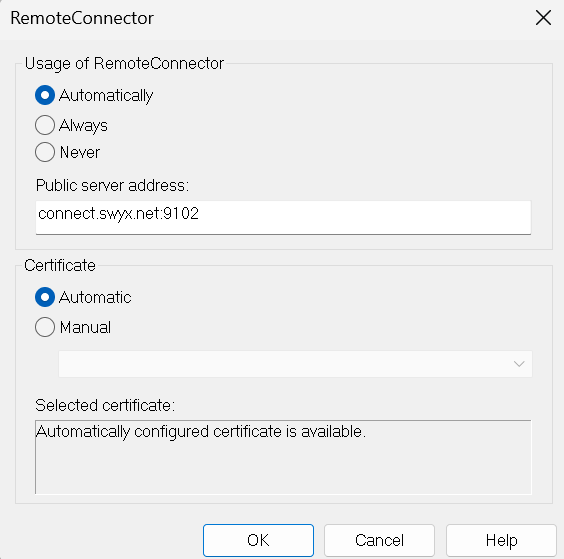This screenshot has width=564, height=559.
Task: Confirm the dialog with OK
Action: click(258, 540)
